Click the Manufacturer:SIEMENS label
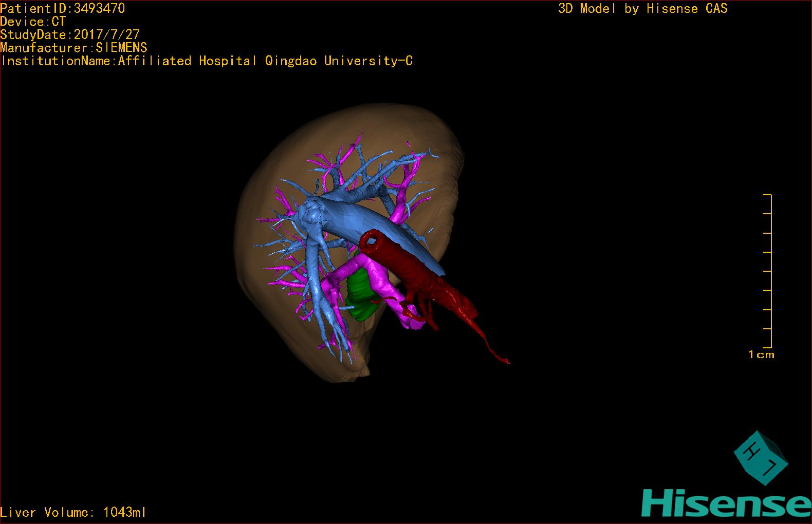Screen dimensions: 812x524 [73, 48]
